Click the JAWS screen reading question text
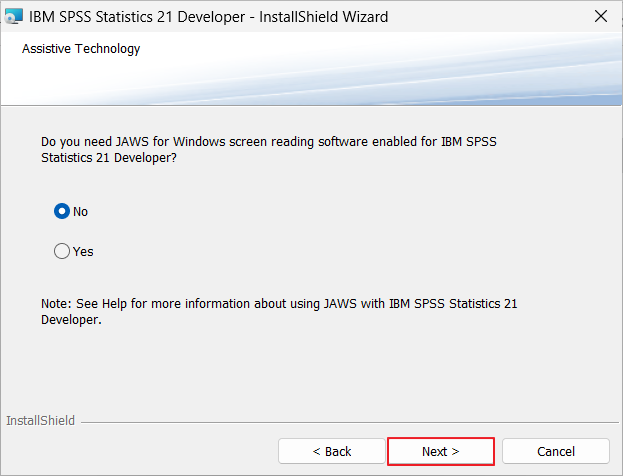 [268, 142]
